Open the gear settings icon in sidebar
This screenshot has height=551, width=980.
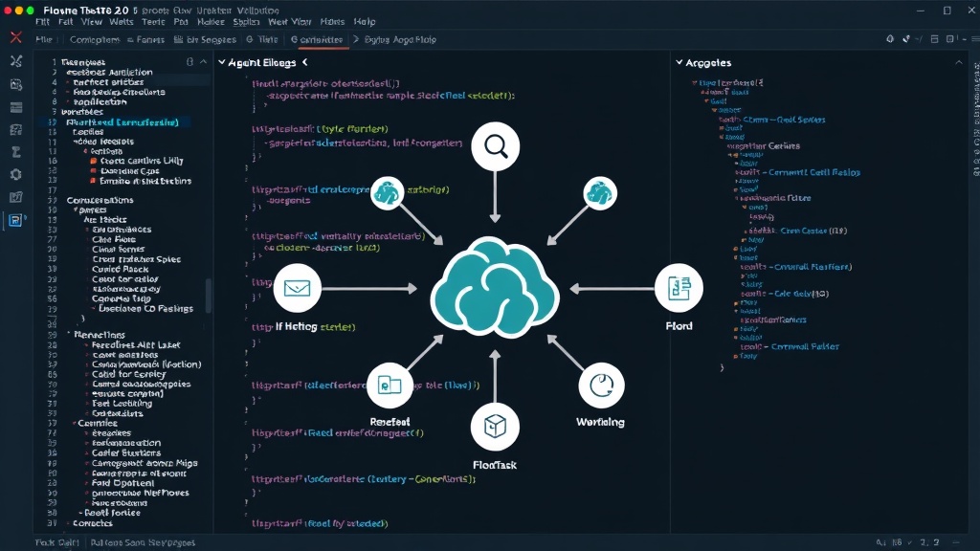pos(16,174)
